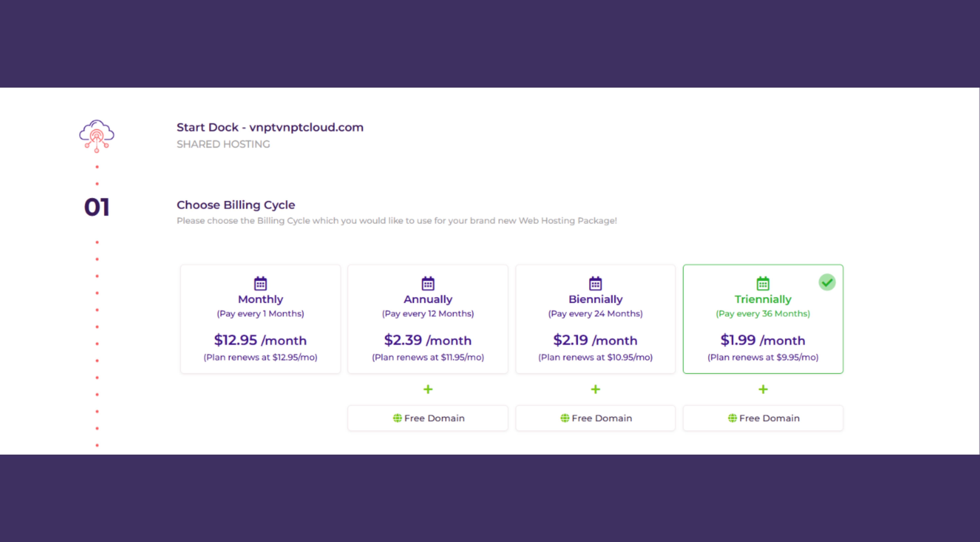Click the Monthly calendar icon
This screenshot has height=542, width=980.
click(x=261, y=283)
